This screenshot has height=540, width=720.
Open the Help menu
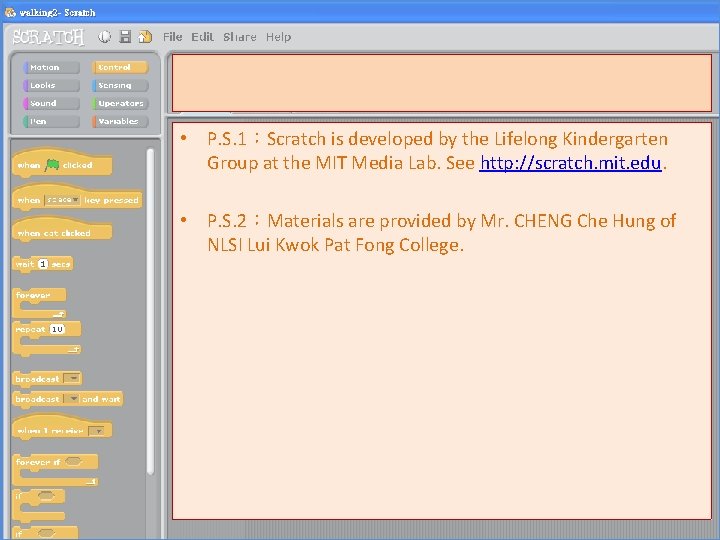click(278, 37)
